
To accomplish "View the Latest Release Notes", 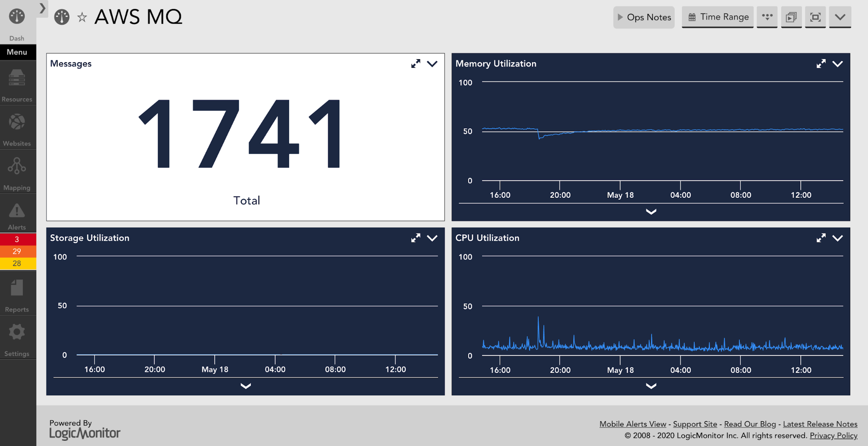I will click(820, 424).
